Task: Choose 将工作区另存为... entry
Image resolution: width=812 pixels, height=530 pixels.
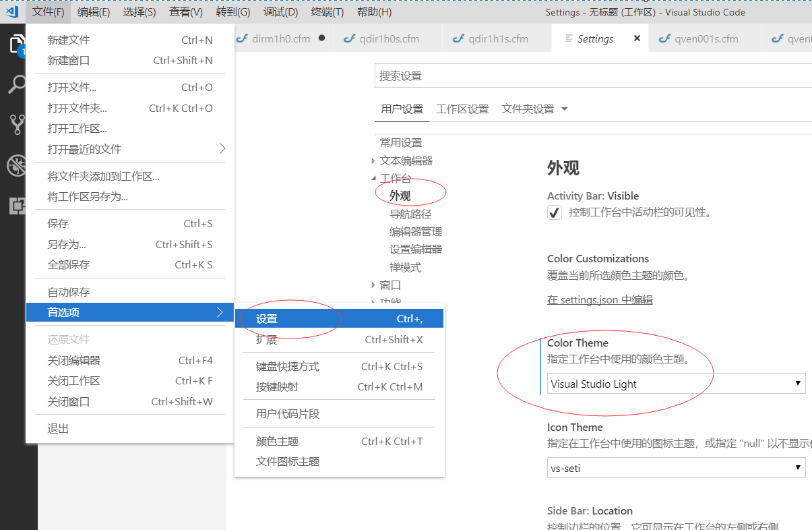Action: [x=130, y=196]
